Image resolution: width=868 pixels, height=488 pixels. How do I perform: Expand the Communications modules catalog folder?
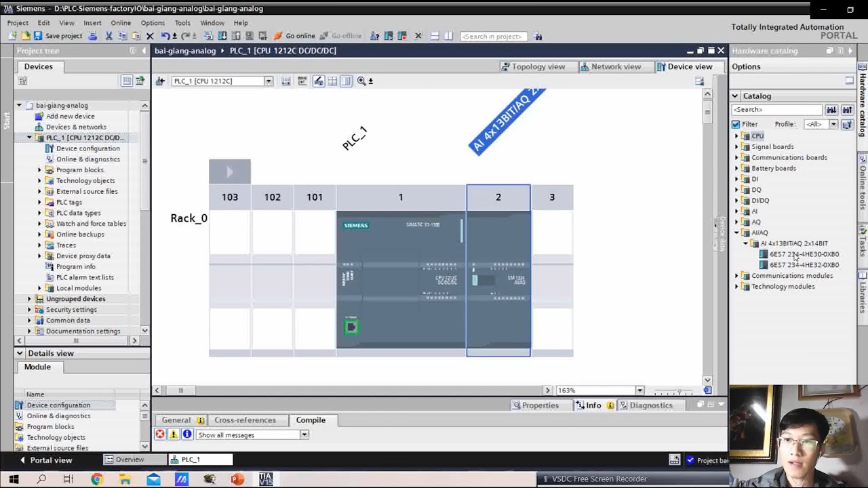coord(736,276)
